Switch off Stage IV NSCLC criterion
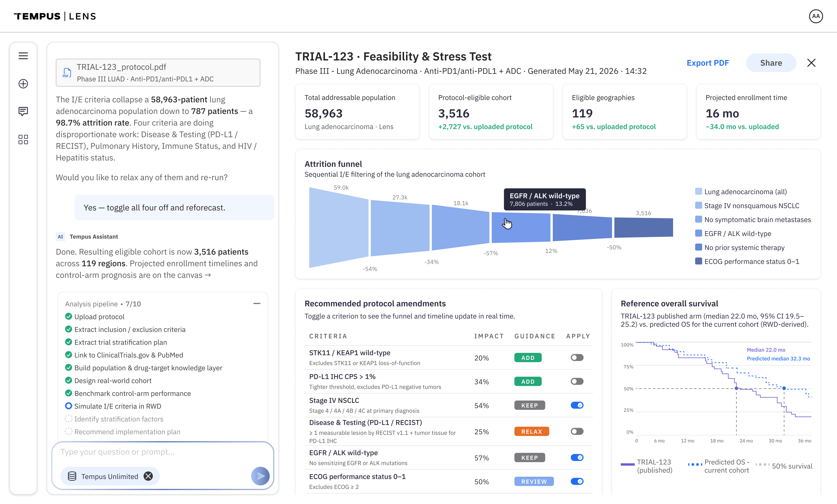This screenshot has width=837, height=504. (x=577, y=405)
